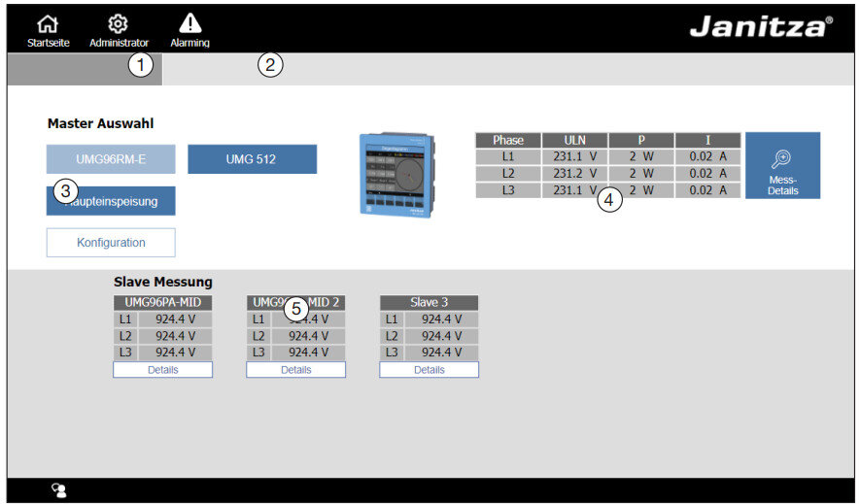The height and width of the screenshot is (504, 860).
Task: Click the L1 voltage value 231.1 V
Action: (574, 156)
